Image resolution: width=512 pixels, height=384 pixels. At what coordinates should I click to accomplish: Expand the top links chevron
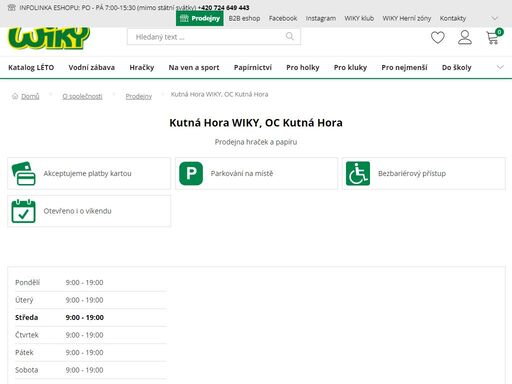pyautogui.click(x=495, y=18)
